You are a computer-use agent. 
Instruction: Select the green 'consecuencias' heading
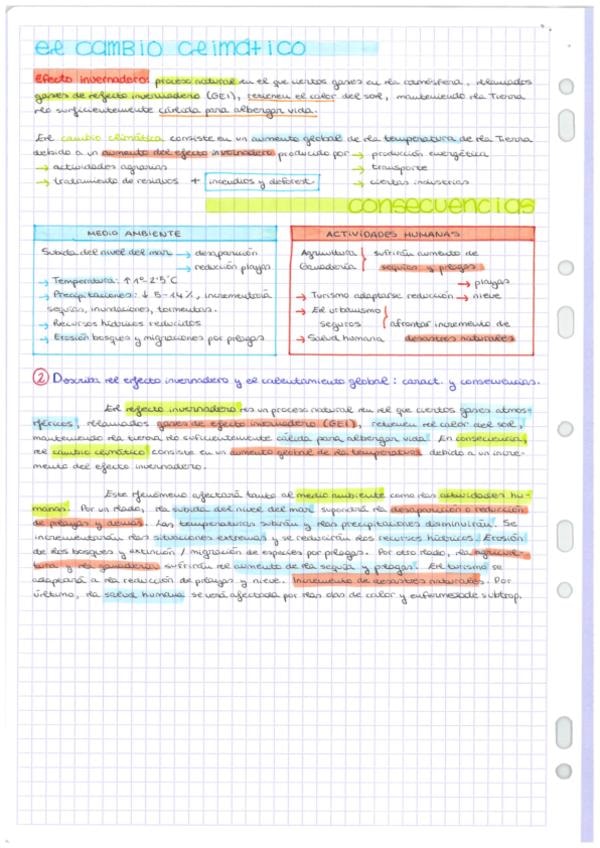[x=440, y=205]
